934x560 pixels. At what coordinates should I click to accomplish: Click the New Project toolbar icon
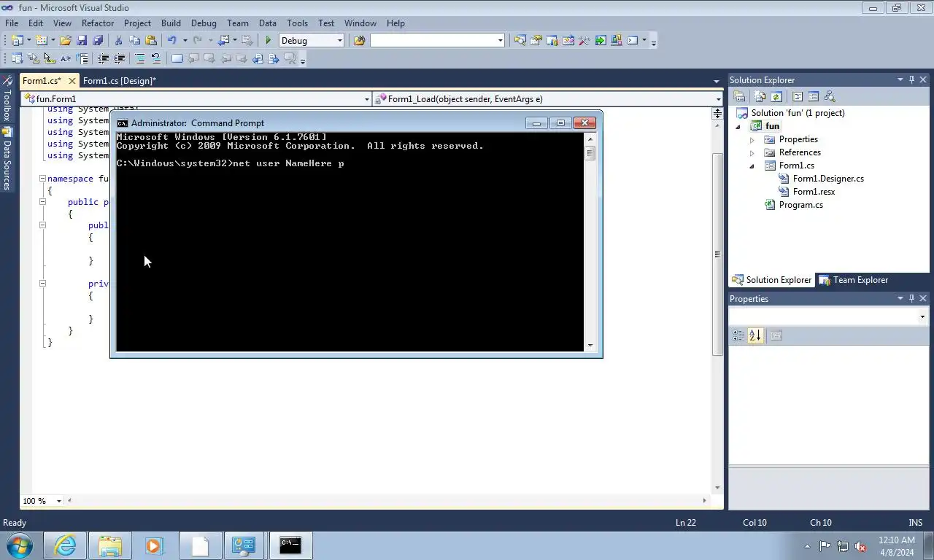point(17,41)
